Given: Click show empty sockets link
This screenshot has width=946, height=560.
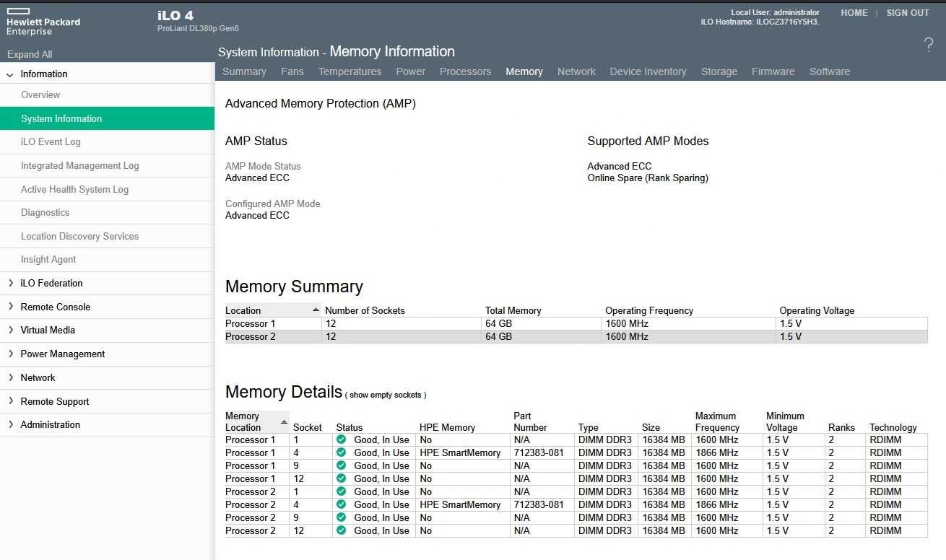Looking at the screenshot, I should pos(386,395).
